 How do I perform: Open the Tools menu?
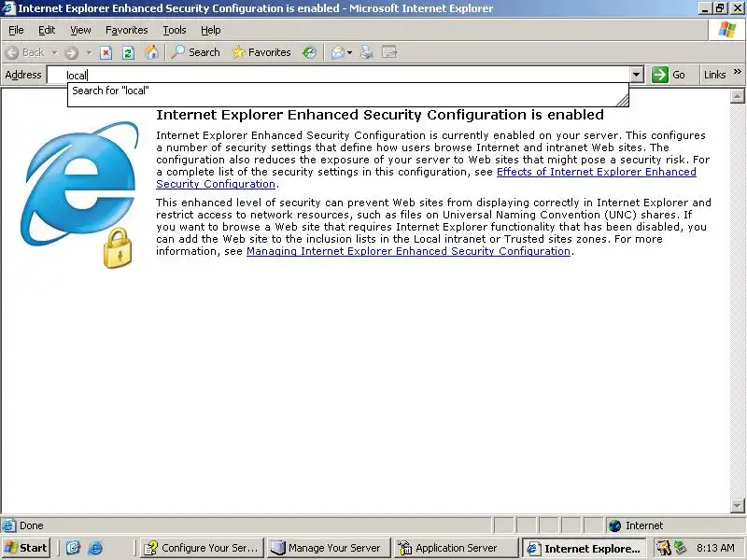(175, 30)
